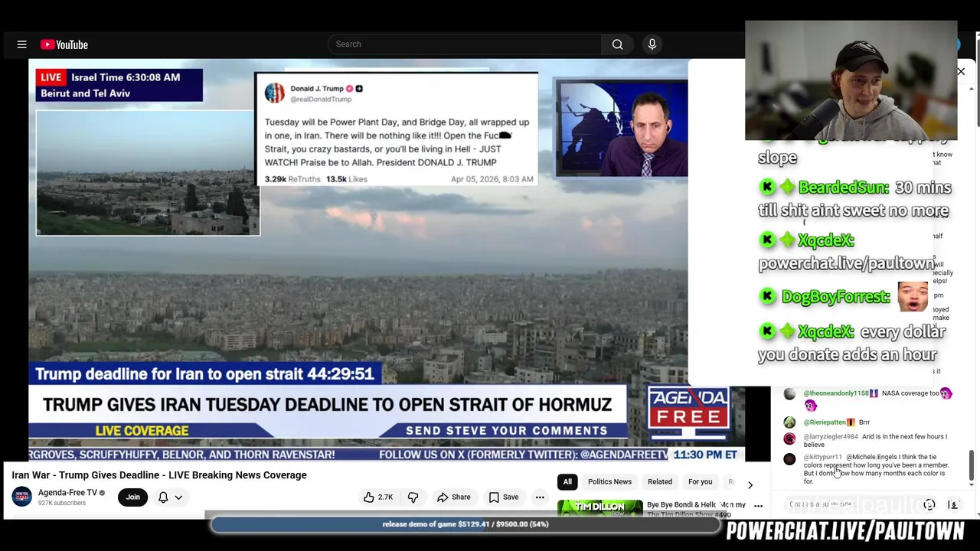
Task: Go to the YouTube home logo
Action: pyautogui.click(x=64, y=44)
